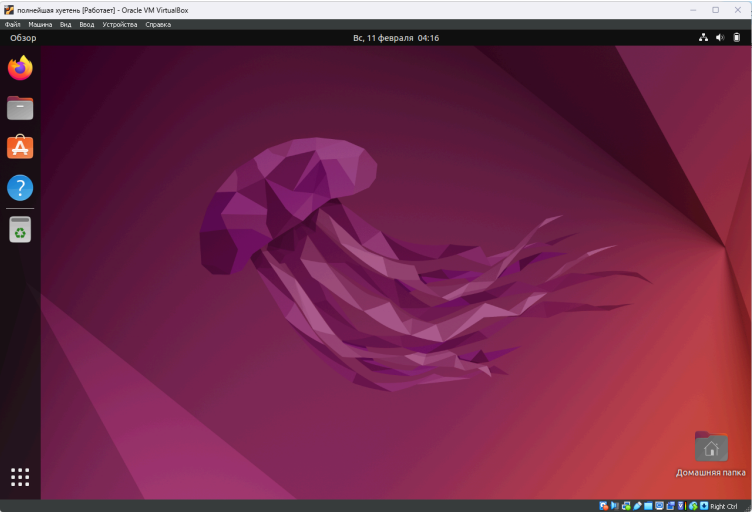Open the Домашняя папка desktop folder
This screenshot has height=512, width=753.
[x=711, y=454]
